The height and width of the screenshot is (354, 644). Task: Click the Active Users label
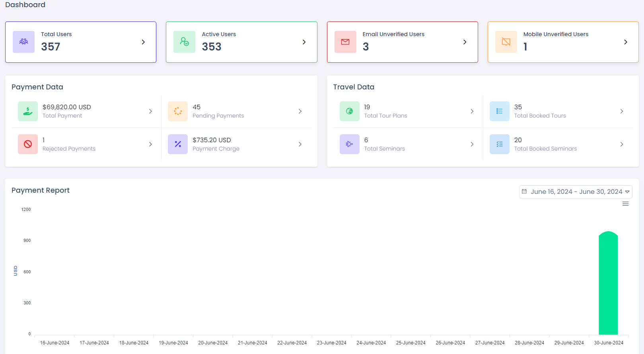[219, 34]
